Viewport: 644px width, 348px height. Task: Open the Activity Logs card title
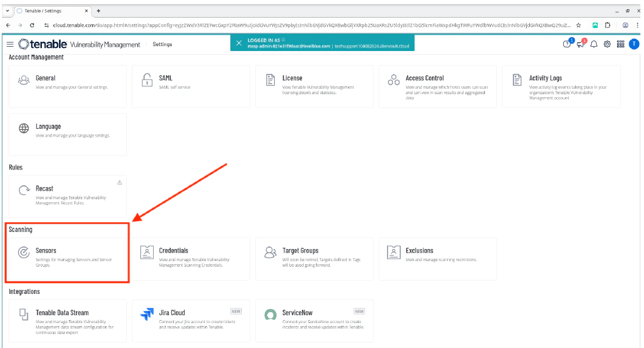[x=546, y=78]
